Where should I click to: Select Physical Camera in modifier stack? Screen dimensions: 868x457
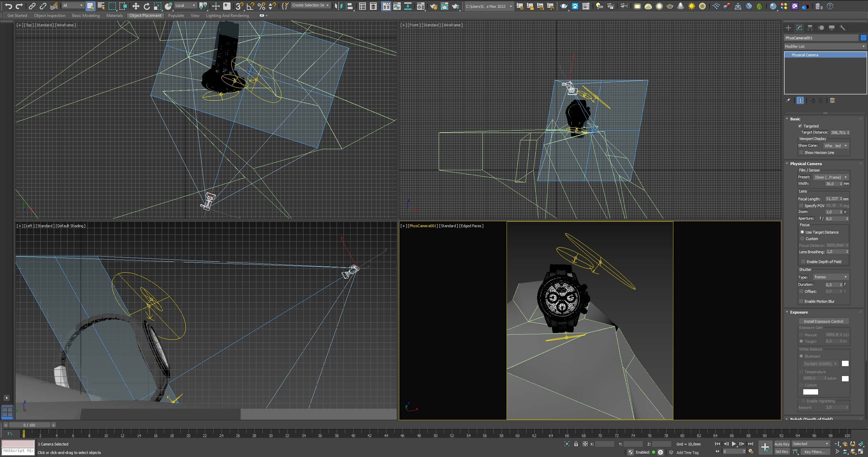pyautogui.click(x=826, y=55)
